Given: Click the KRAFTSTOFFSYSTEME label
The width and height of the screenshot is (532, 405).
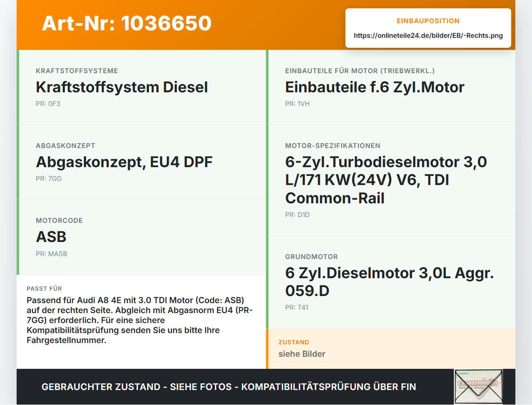Looking at the screenshot, I should [77, 71].
